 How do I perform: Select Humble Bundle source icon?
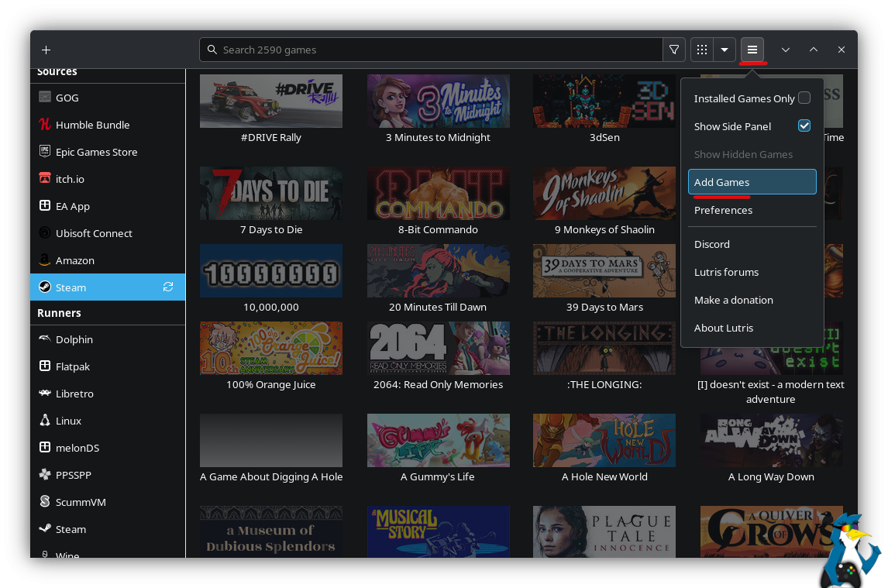45,125
